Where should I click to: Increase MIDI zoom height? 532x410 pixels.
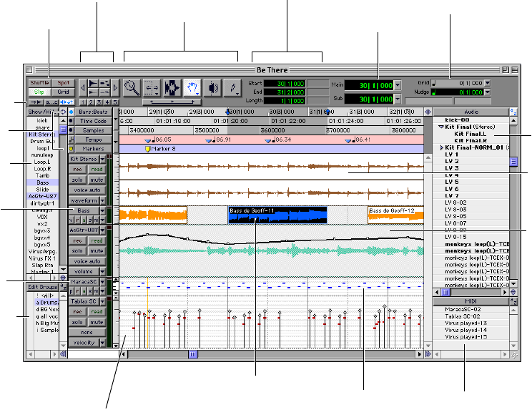tap(105, 84)
